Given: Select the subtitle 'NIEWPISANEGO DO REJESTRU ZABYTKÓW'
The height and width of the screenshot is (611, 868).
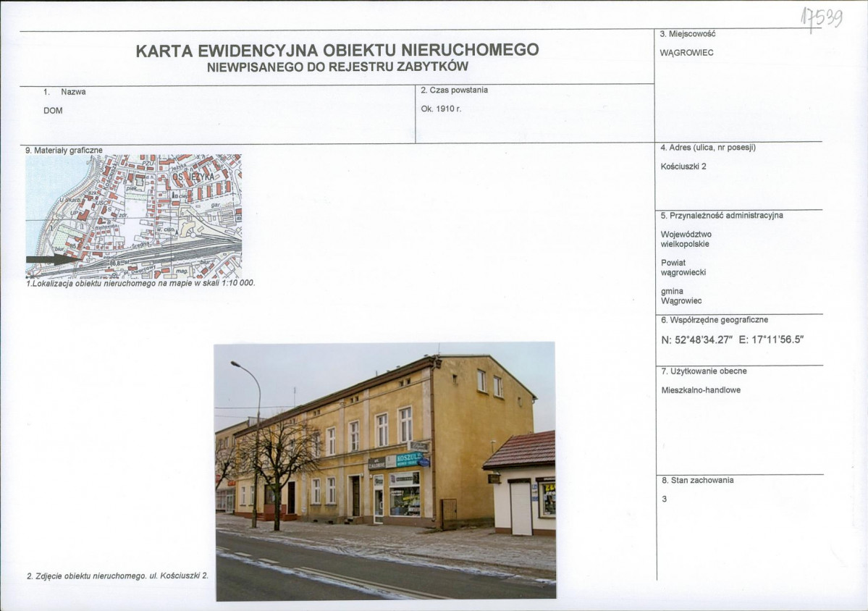Looking at the screenshot, I should point(337,67).
